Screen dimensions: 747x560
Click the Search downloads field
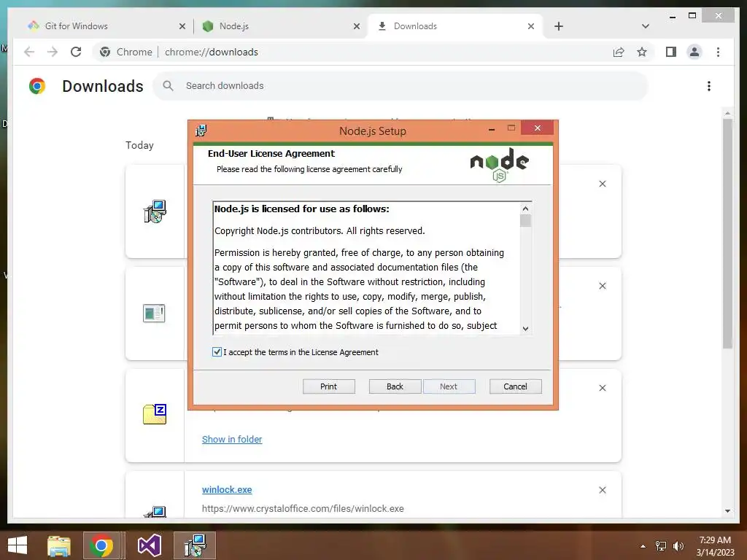point(400,86)
